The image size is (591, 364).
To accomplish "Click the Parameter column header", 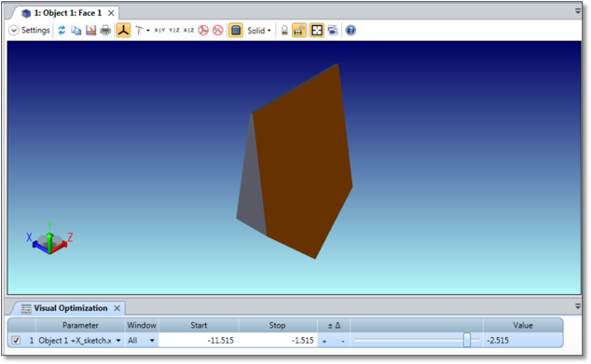I will tap(80, 325).
